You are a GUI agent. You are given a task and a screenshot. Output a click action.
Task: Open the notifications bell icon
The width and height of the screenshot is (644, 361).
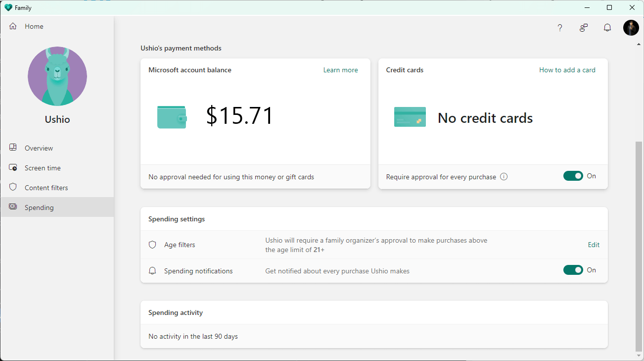coord(607,28)
